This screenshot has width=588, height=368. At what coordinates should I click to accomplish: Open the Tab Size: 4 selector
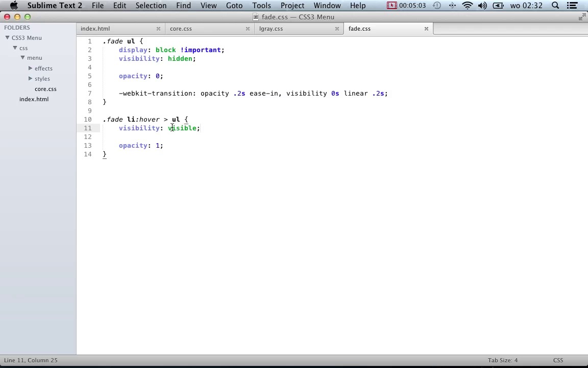(x=502, y=360)
